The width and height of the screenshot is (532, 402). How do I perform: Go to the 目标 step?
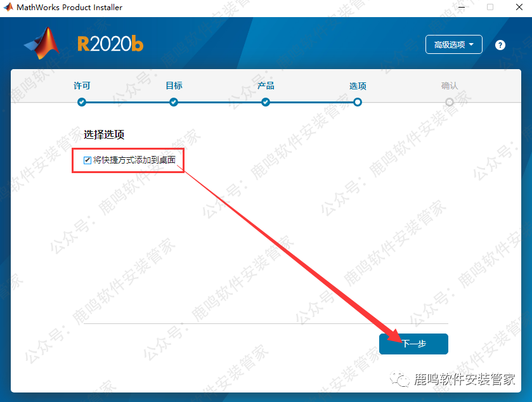point(174,86)
